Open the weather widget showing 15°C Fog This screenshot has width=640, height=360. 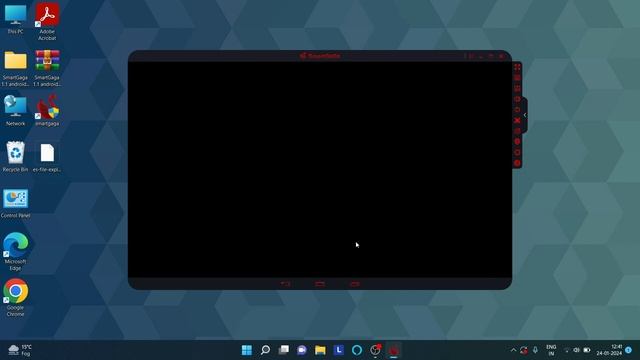[20, 350]
